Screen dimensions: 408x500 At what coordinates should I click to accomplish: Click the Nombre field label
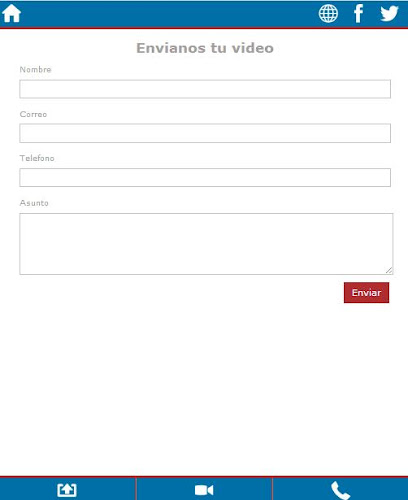tap(35, 70)
